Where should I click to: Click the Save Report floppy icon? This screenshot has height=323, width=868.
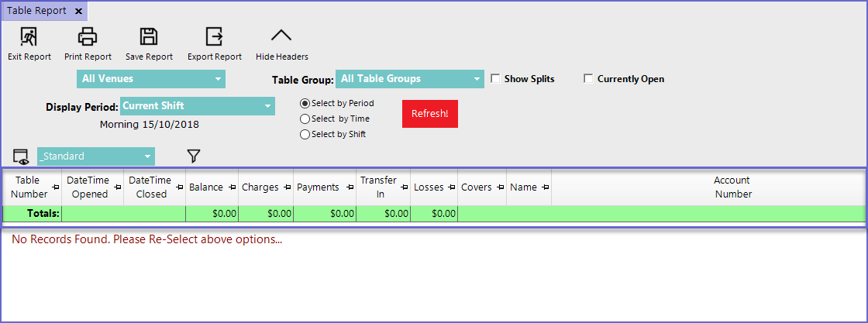pyautogui.click(x=149, y=36)
